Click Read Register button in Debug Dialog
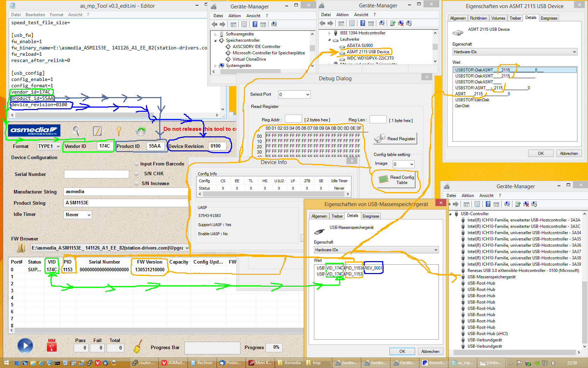Viewport: 588px width, 368px height. click(x=395, y=138)
